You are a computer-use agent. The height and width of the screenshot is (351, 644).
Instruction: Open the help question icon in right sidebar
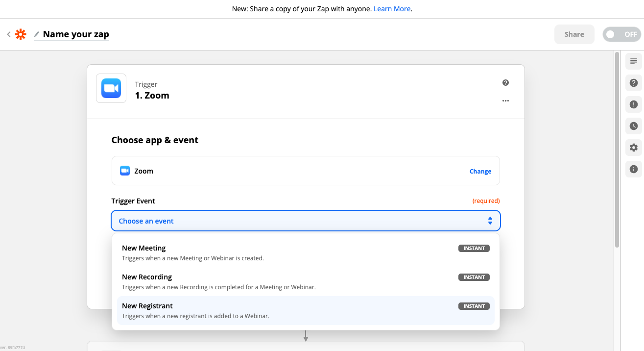coord(634,83)
